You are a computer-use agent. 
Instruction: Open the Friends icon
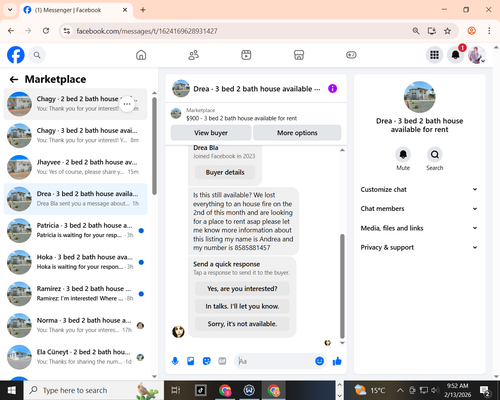click(x=194, y=55)
